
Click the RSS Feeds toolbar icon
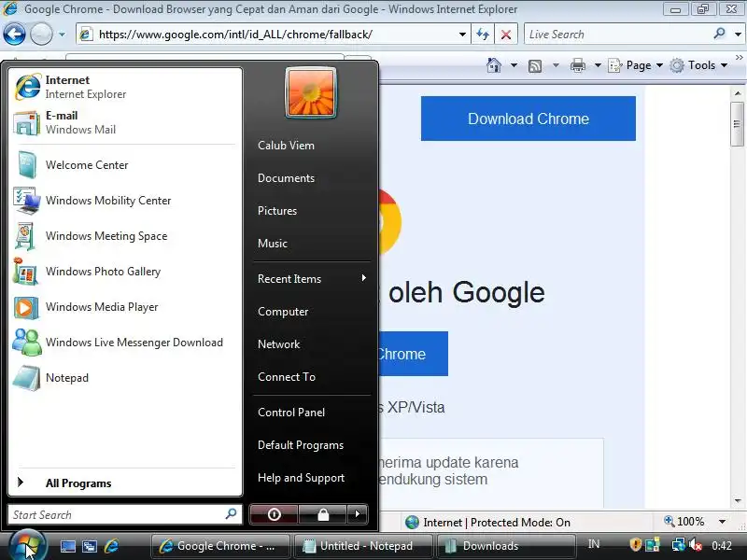point(535,65)
